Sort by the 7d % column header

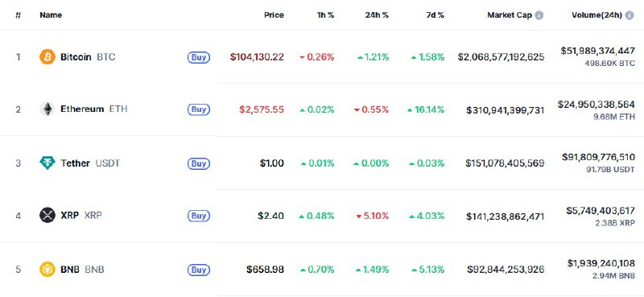click(x=435, y=15)
